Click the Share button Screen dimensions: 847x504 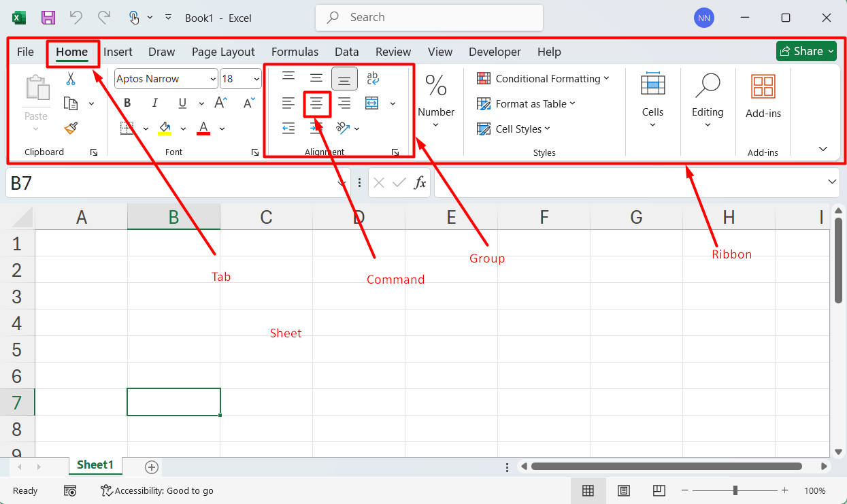[806, 51]
